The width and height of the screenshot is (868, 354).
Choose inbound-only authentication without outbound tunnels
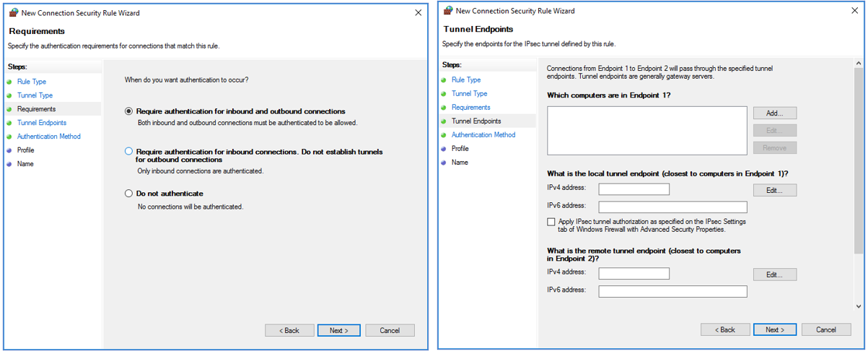tap(128, 152)
